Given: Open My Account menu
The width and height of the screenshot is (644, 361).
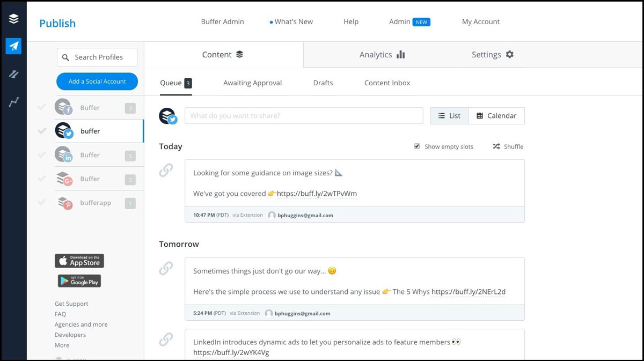Looking at the screenshot, I should point(481,22).
